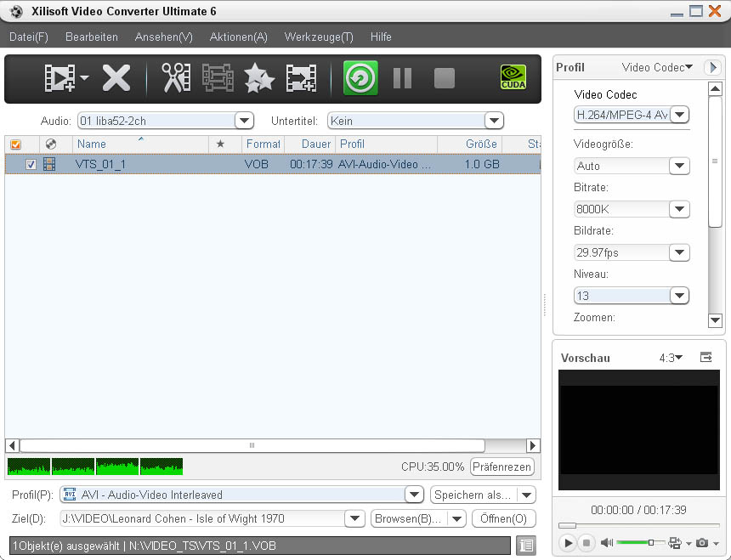
Task: Open the 4:3 aspect ratio dropdown
Action: (671, 358)
